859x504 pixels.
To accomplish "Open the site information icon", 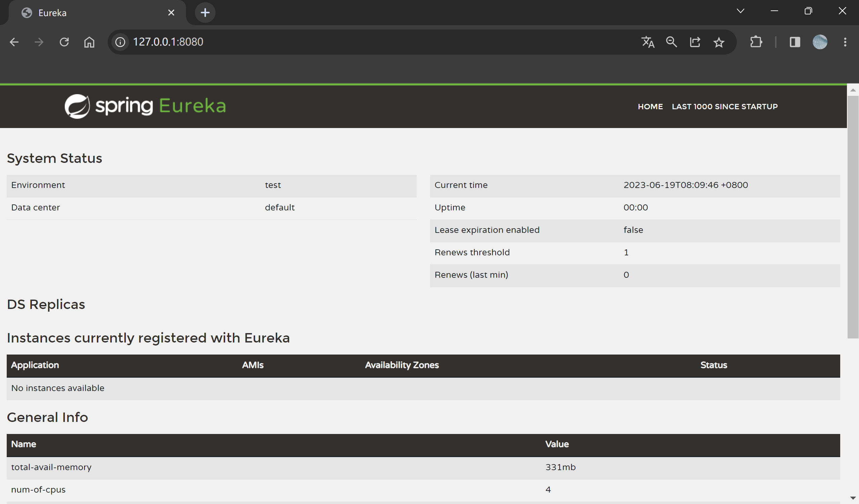I will coord(120,42).
